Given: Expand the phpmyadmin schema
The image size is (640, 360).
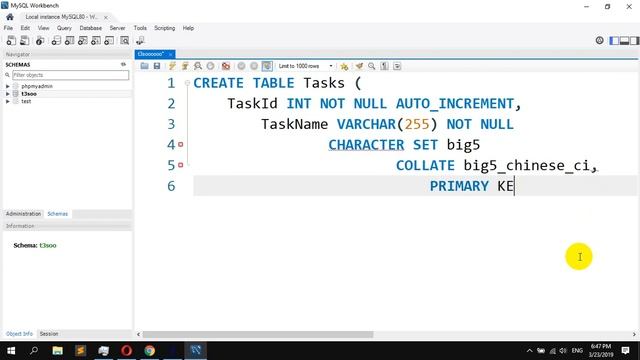Looking at the screenshot, I should [x=7, y=86].
